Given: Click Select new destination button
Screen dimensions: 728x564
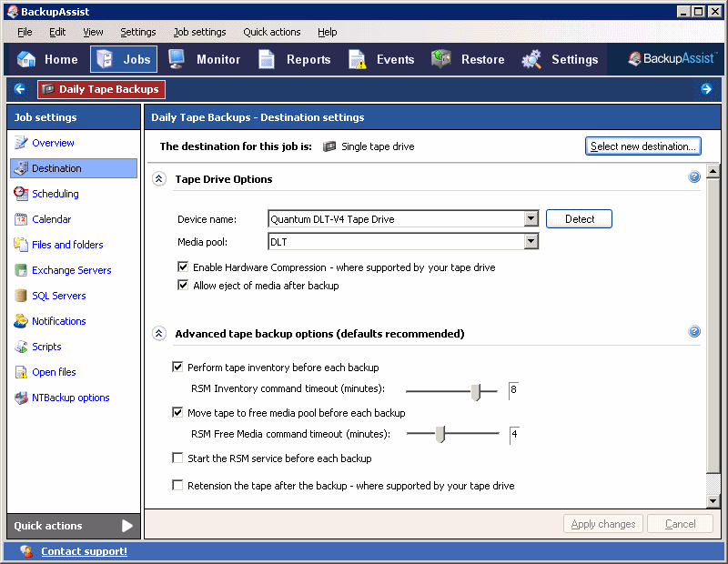Looking at the screenshot, I should (x=643, y=146).
